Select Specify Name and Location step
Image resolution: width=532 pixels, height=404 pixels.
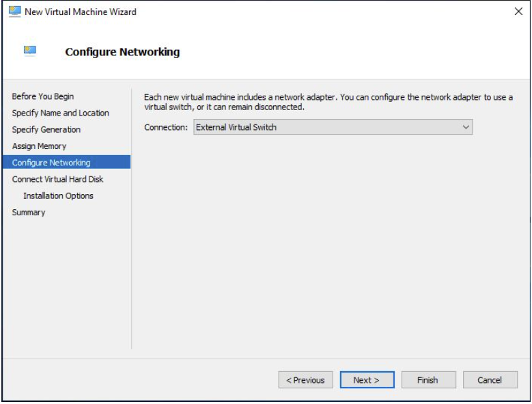60,113
